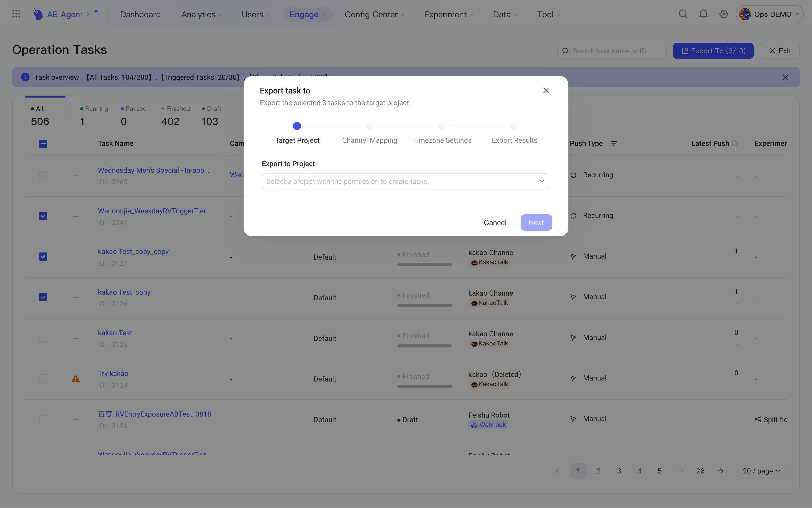Open the kakao Test_copy_copy task link
Screen dimensions: 812x508
click(133, 252)
